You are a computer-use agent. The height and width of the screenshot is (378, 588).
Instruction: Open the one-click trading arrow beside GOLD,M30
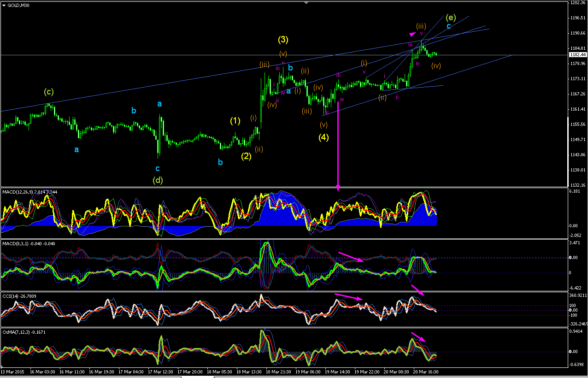pyautogui.click(x=4, y=6)
